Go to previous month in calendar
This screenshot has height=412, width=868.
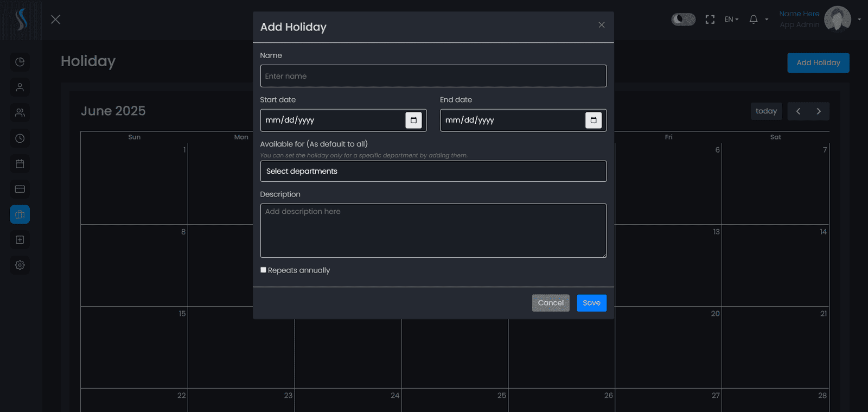[x=798, y=111]
